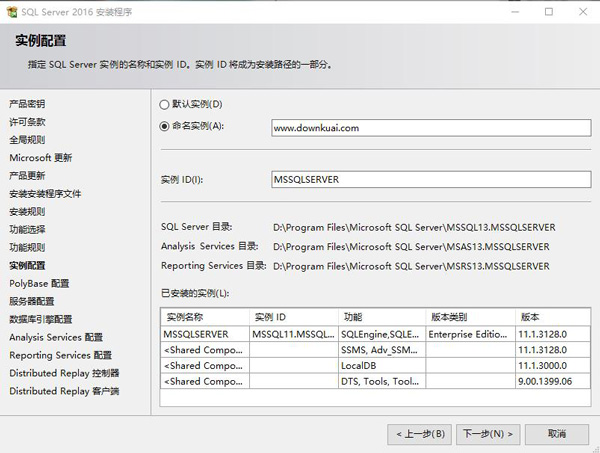
Task: Go to Analysis Services 配置 step
Action: point(55,337)
